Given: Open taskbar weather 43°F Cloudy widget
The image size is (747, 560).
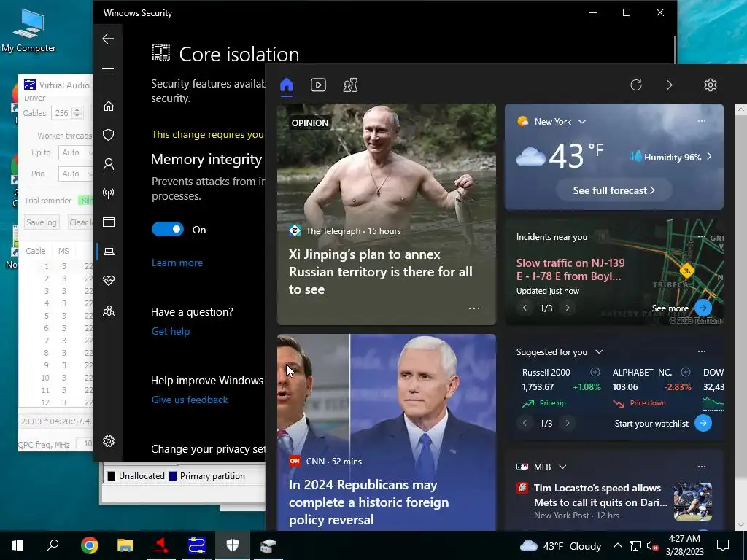Looking at the screenshot, I should (560, 545).
